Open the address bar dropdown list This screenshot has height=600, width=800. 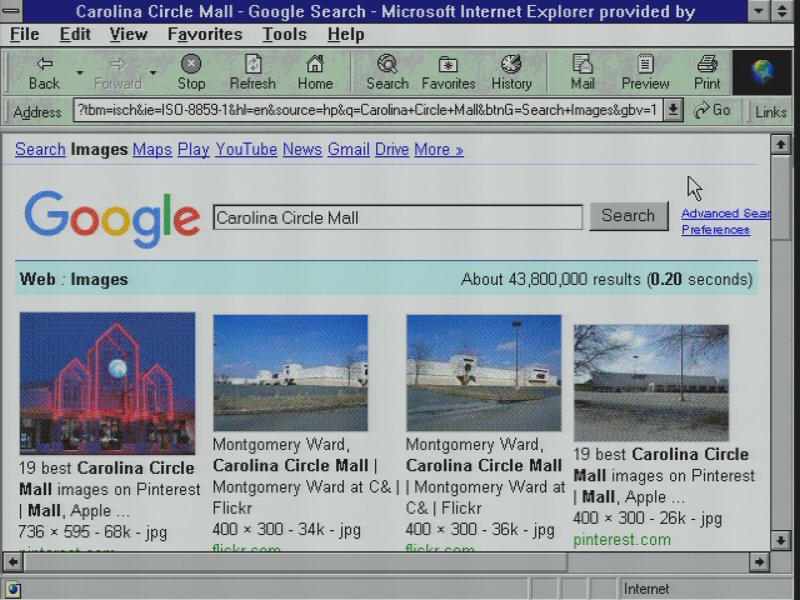(673, 110)
